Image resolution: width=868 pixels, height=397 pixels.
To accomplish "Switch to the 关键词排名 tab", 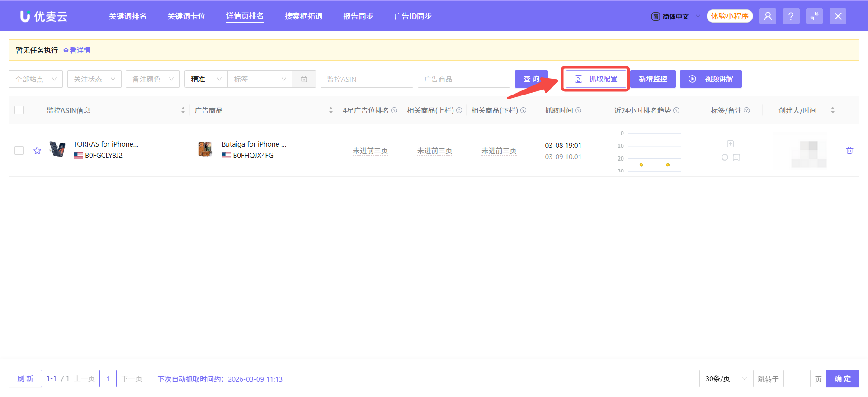I will [x=127, y=16].
